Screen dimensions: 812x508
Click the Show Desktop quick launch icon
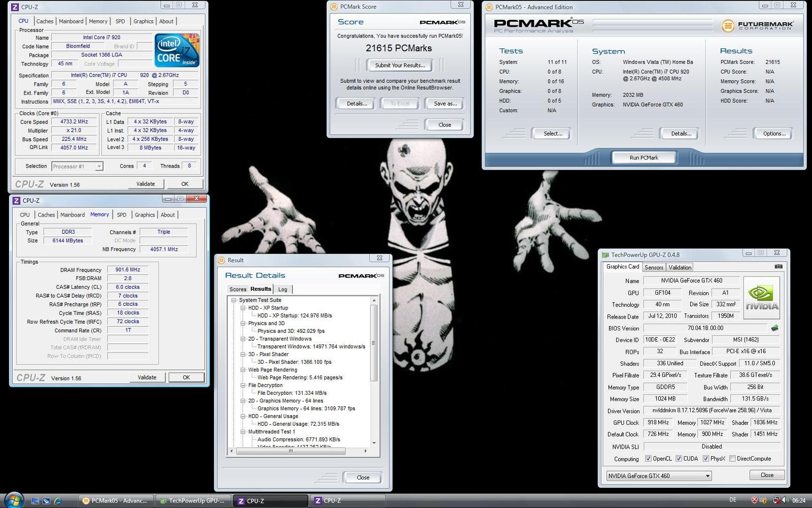[35, 501]
